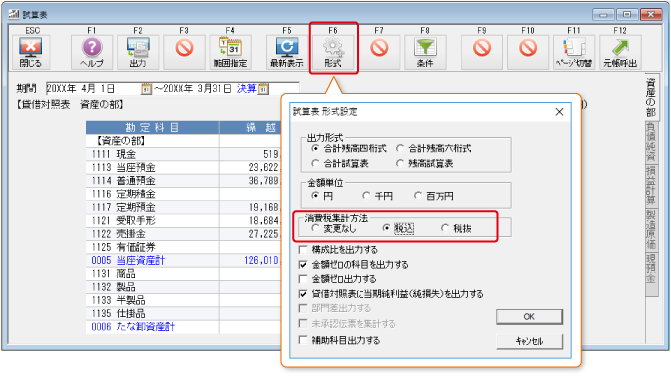Click the OK button in dialog
This screenshot has width=671, height=376.
[x=529, y=317]
